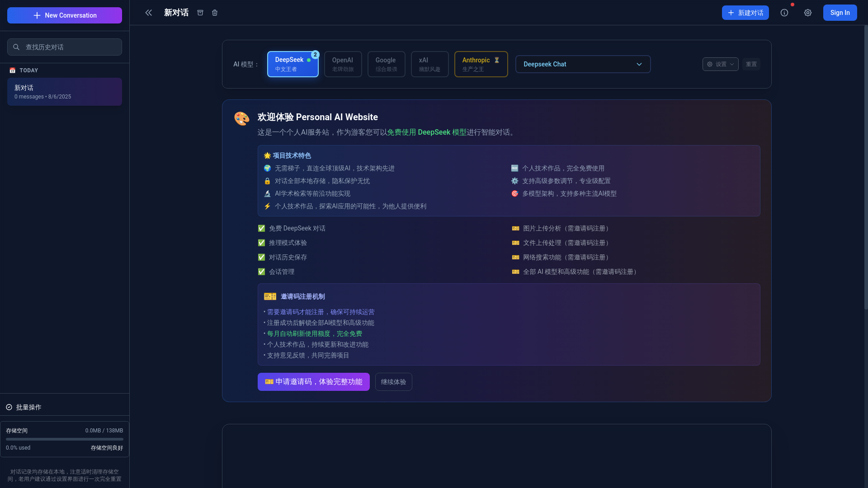Click 文件上传处理（需邀请码注册） text
868x488 pixels.
(x=567, y=243)
